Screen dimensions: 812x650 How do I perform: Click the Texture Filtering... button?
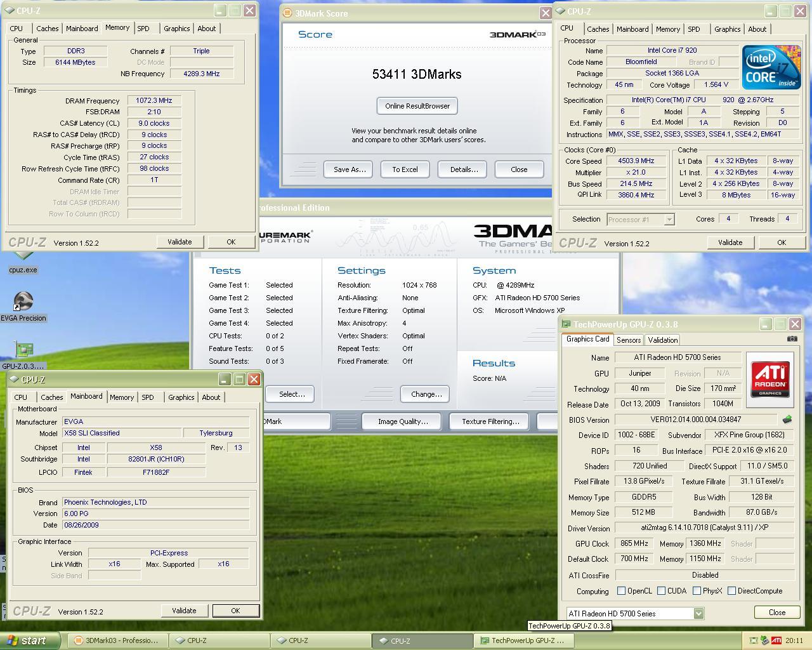[x=490, y=421]
